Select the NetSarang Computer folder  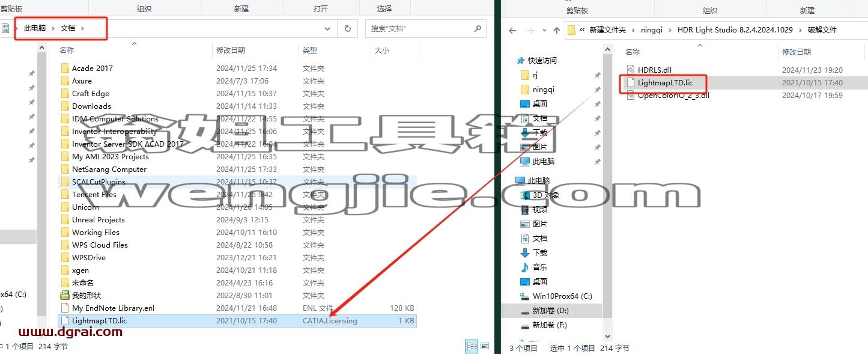(x=109, y=169)
